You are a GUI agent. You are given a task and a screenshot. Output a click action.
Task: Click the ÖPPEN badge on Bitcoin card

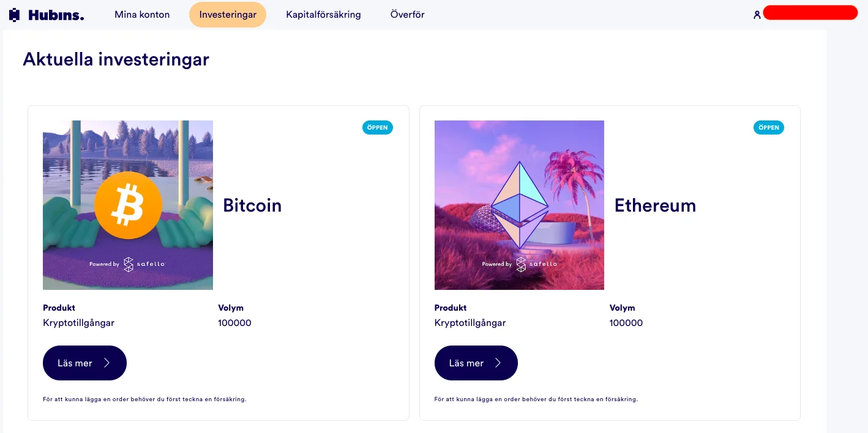tap(377, 127)
